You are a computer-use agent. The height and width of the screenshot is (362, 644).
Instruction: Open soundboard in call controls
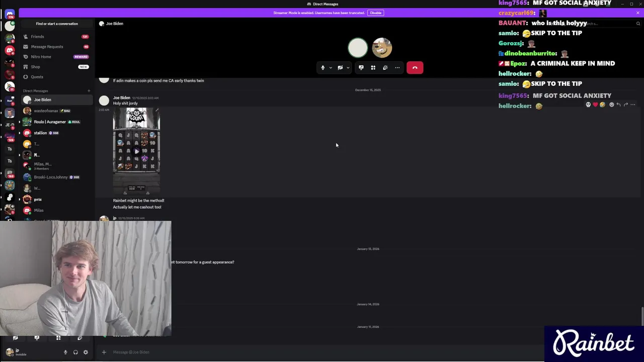click(385, 67)
